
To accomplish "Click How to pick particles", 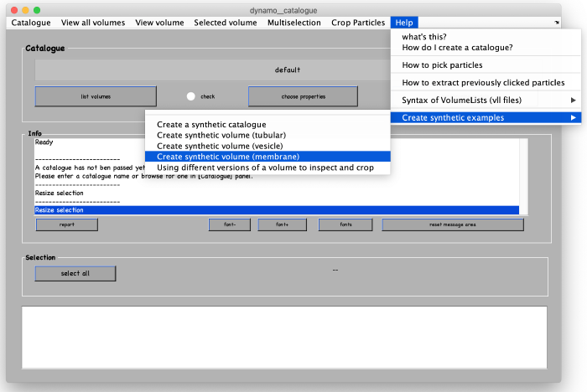I will click(442, 65).
